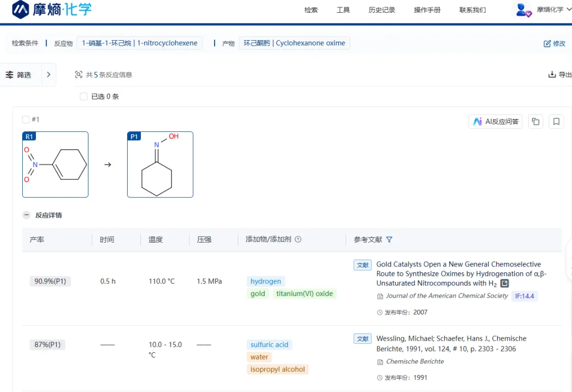
Task: Collapse the reaction details section
Action: (x=26, y=215)
